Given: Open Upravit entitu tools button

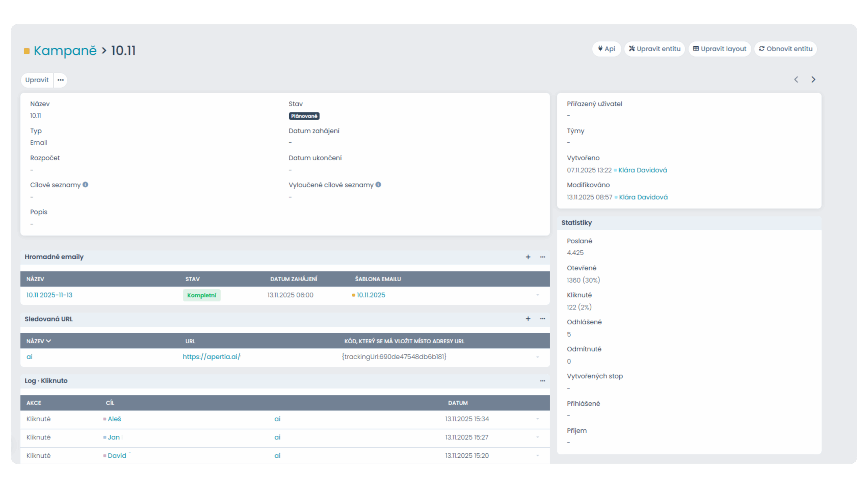Looking at the screenshot, I should click(x=654, y=49).
